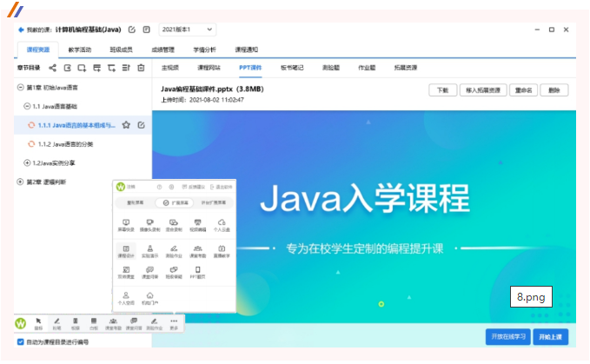Expand the 第2章 逻辑判断 chapter

pos(20,182)
